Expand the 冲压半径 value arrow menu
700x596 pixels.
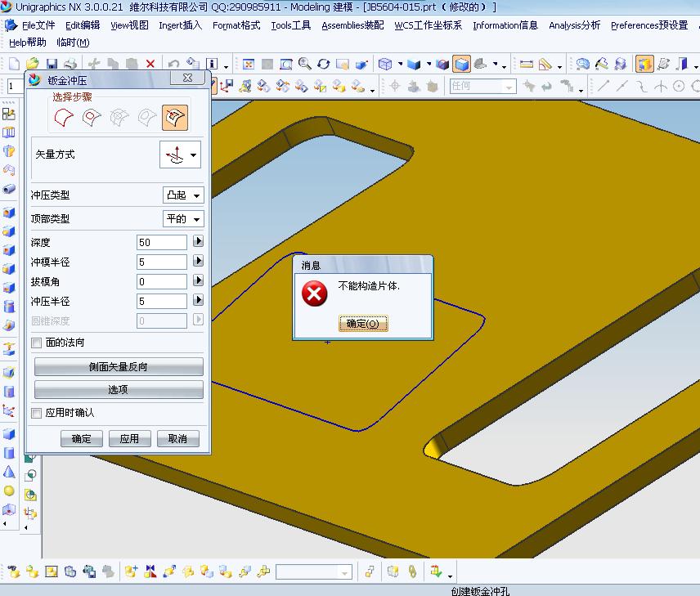coord(198,299)
